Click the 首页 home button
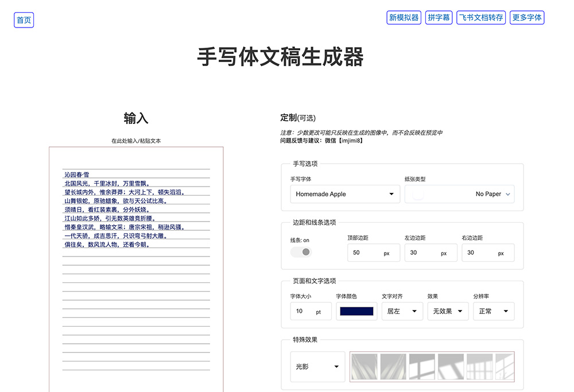The height and width of the screenshot is (392, 574). 24,20
